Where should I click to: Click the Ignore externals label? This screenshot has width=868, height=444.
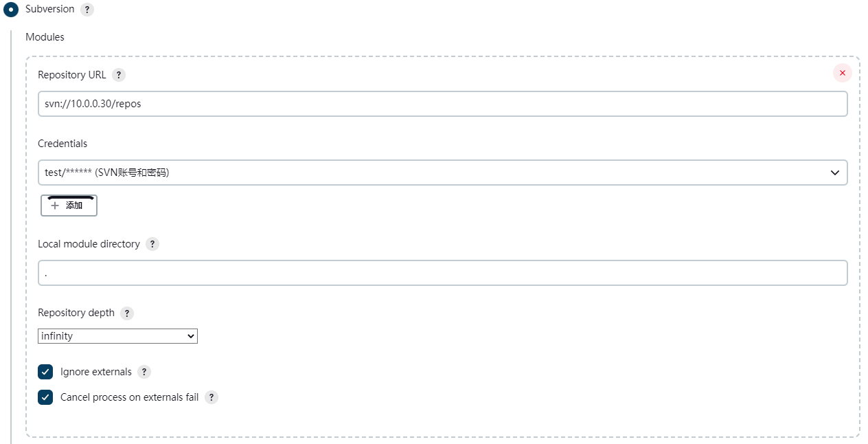point(96,372)
